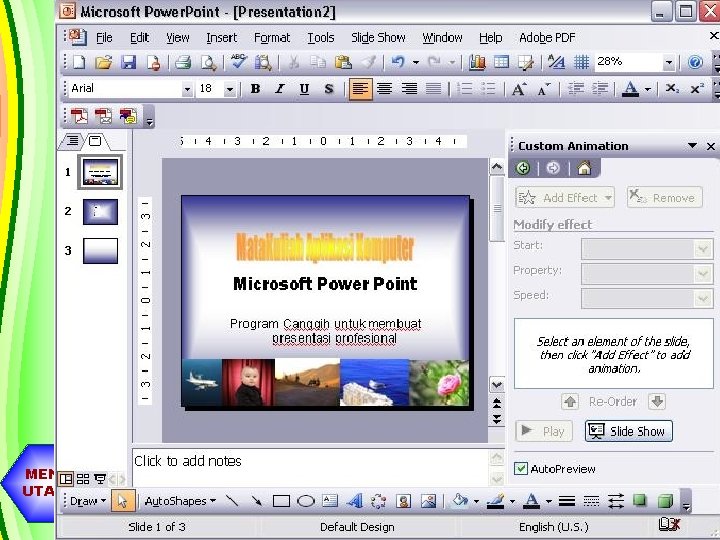Viewport: 720px width, 540px height.
Task: Select the Rectangle drawing tool
Action: (x=281, y=501)
